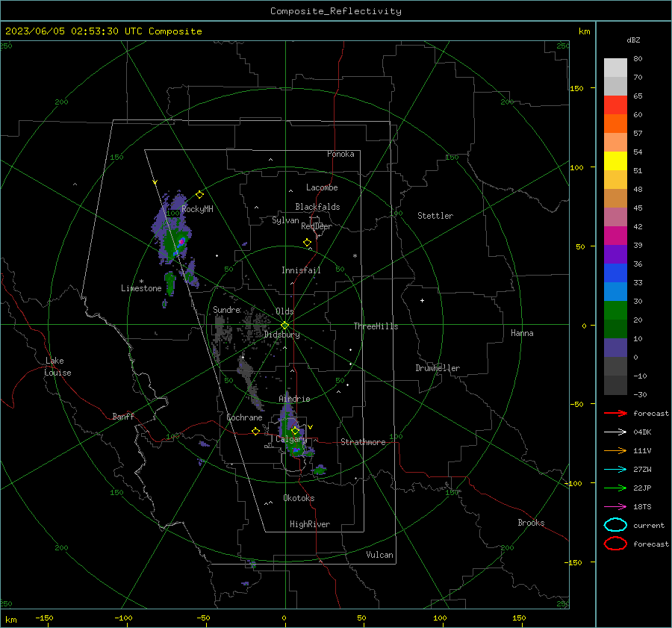Click the Lacombe label
This screenshot has width=672, height=628.
tap(322, 187)
